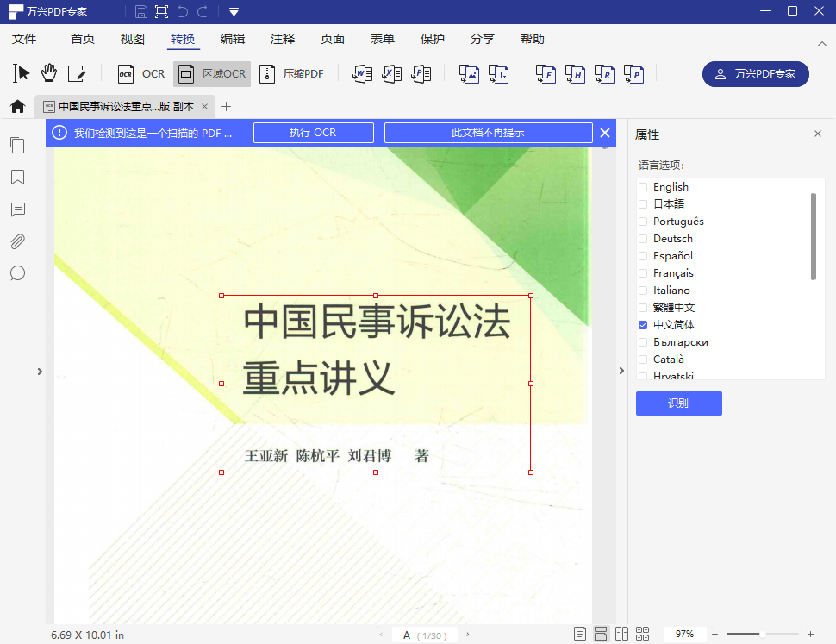Open the 区域OCR tool
The image size is (836, 644).
(211, 73)
